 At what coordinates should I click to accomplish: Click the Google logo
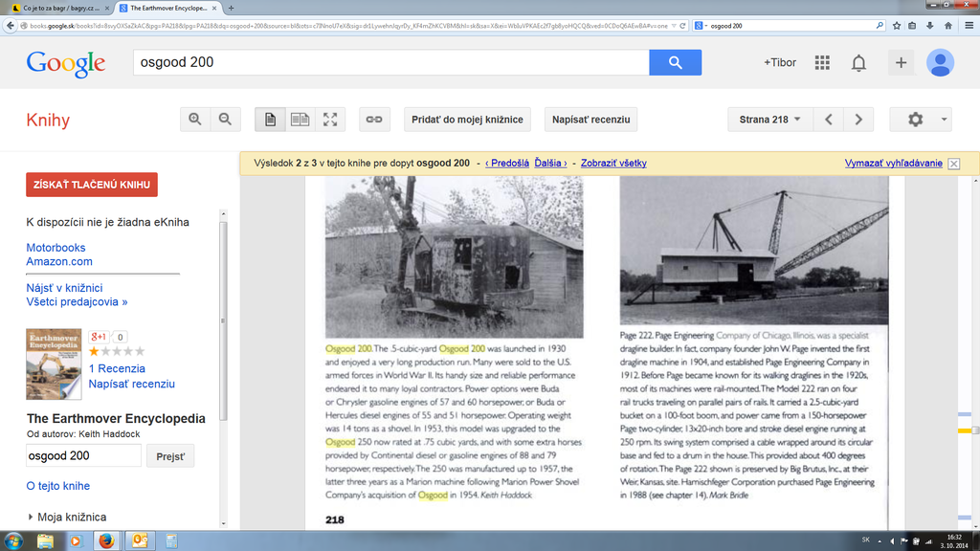[x=66, y=63]
